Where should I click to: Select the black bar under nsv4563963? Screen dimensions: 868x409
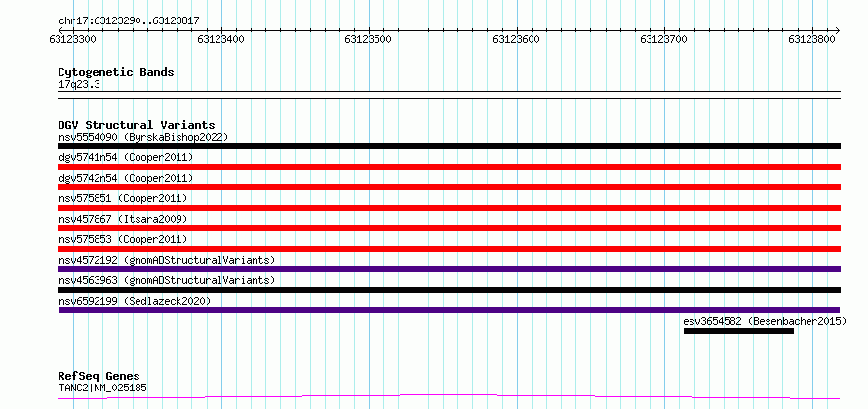(449, 290)
